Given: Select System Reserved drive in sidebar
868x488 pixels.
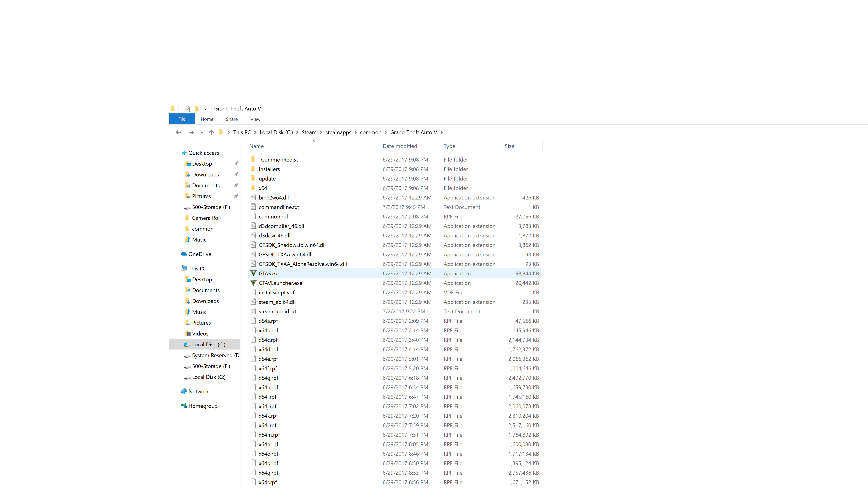Looking at the screenshot, I should pyautogui.click(x=216, y=355).
